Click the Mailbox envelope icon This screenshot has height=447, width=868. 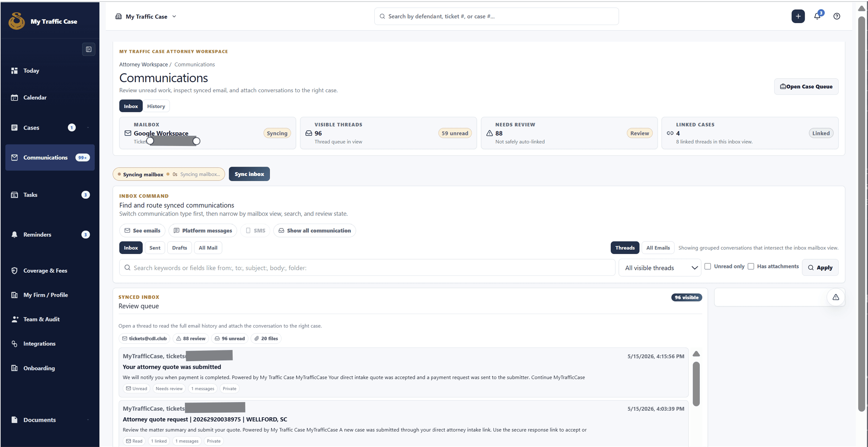(x=128, y=133)
